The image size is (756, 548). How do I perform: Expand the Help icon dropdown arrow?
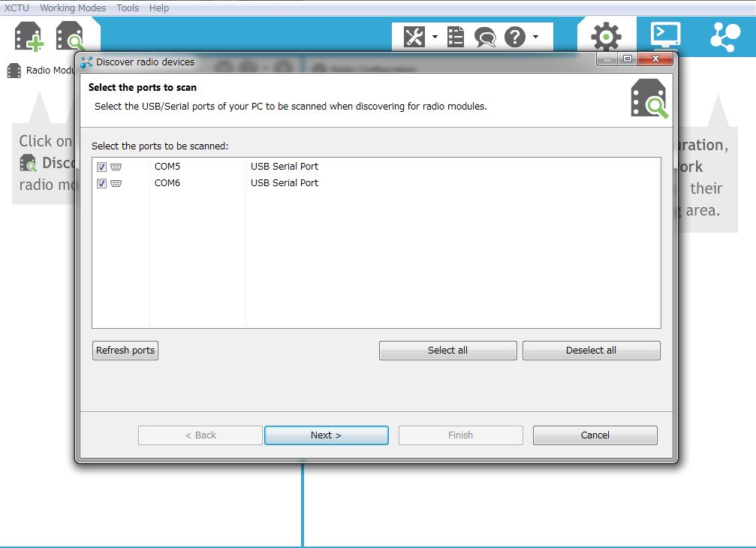(535, 37)
